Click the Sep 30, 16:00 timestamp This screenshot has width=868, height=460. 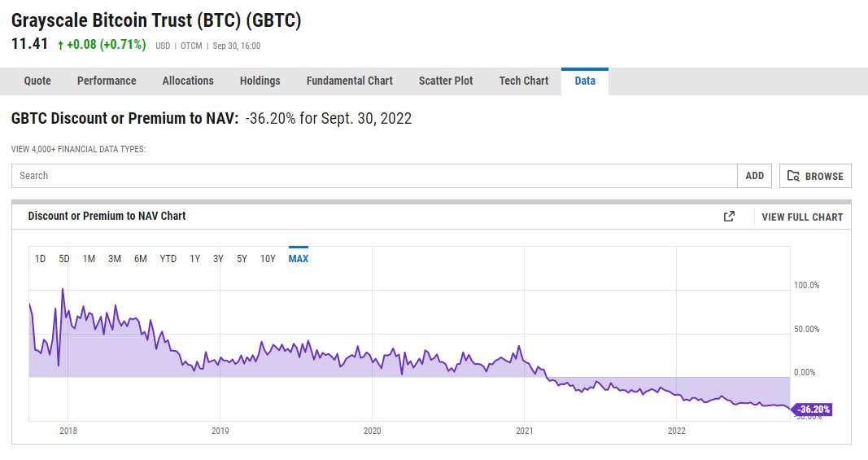[x=237, y=46]
